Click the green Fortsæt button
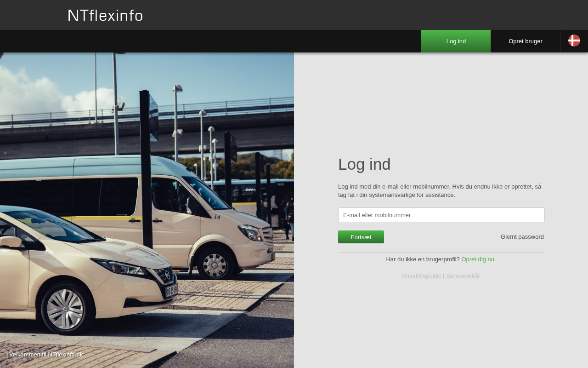 click(361, 237)
